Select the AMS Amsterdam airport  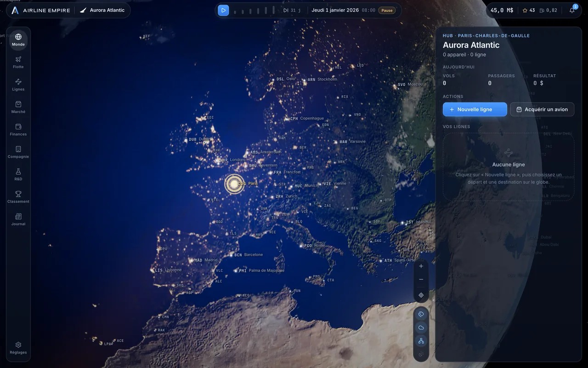(x=263, y=152)
